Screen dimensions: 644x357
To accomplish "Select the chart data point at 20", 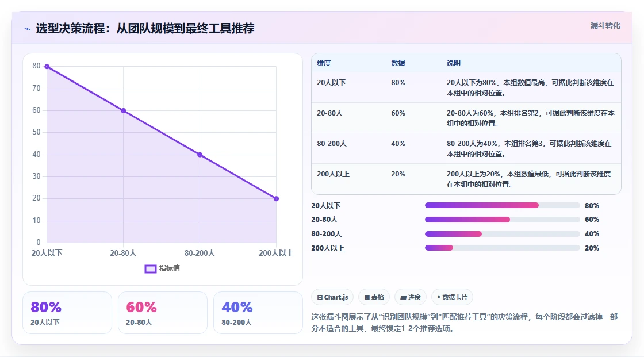I will click(x=277, y=199).
